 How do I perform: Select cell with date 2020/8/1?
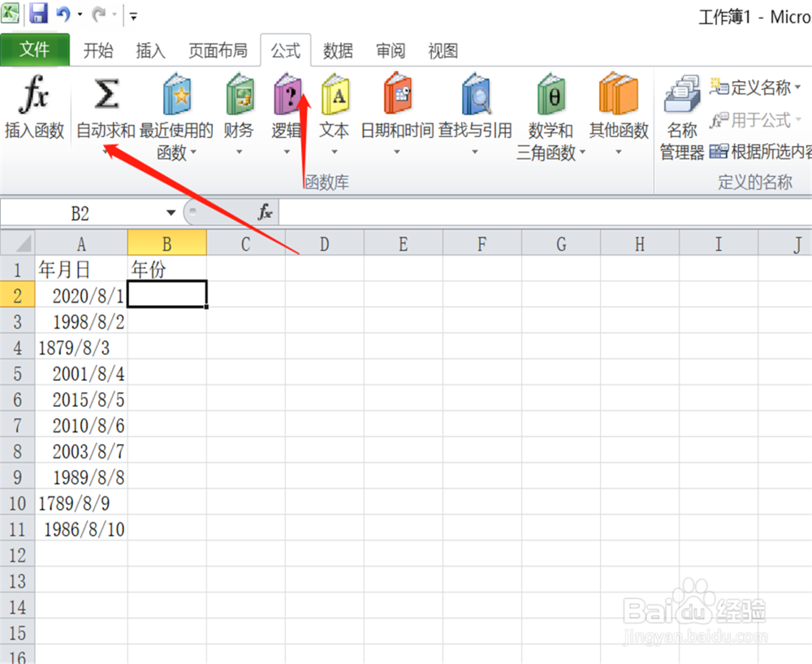[x=81, y=295]
